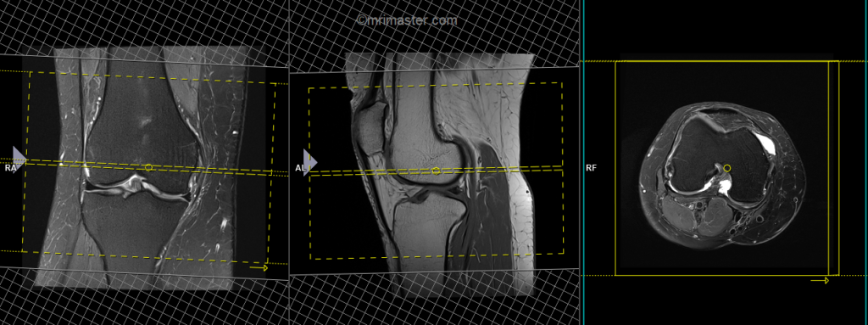Select the coronal knee image viewport

pyautogui.click(x=144, y=163)
